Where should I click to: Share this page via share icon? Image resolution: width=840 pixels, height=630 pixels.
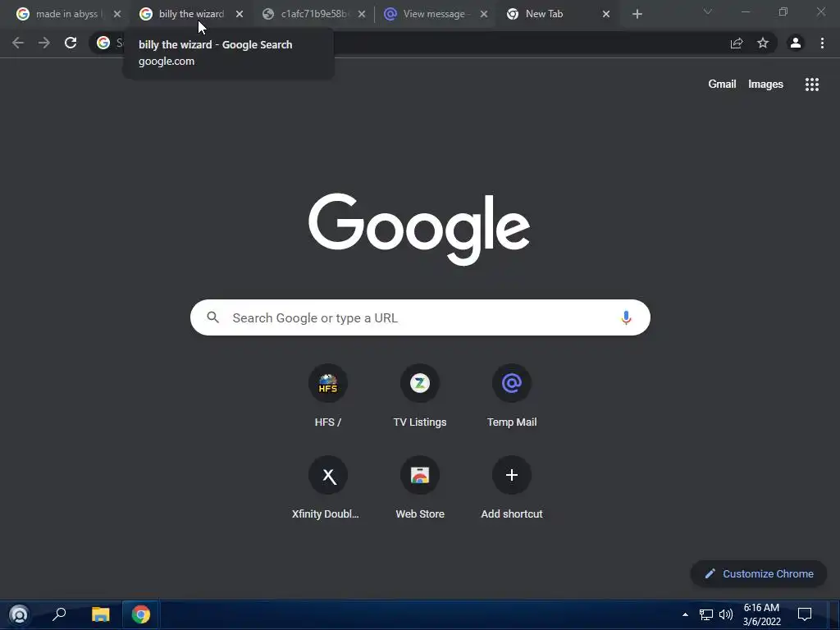737,43
